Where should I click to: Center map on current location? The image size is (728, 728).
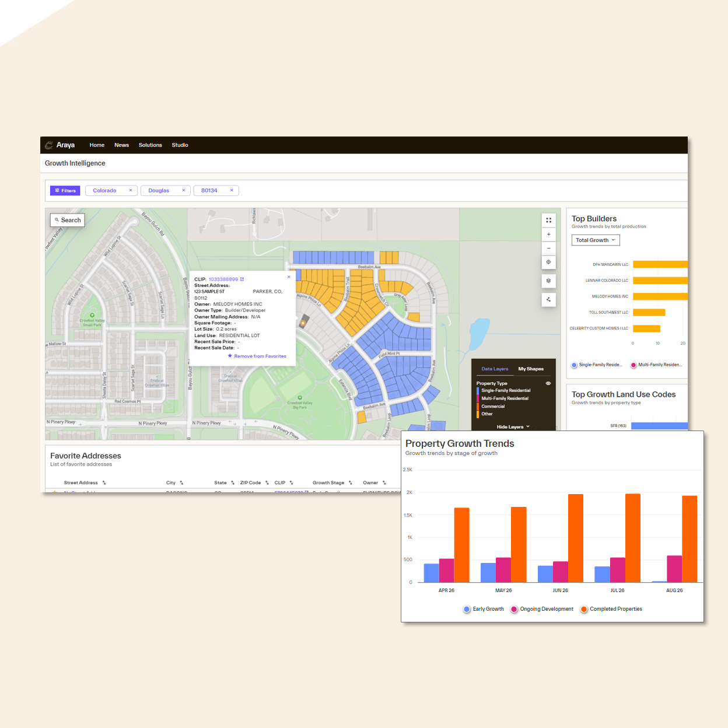coord(548,262)
